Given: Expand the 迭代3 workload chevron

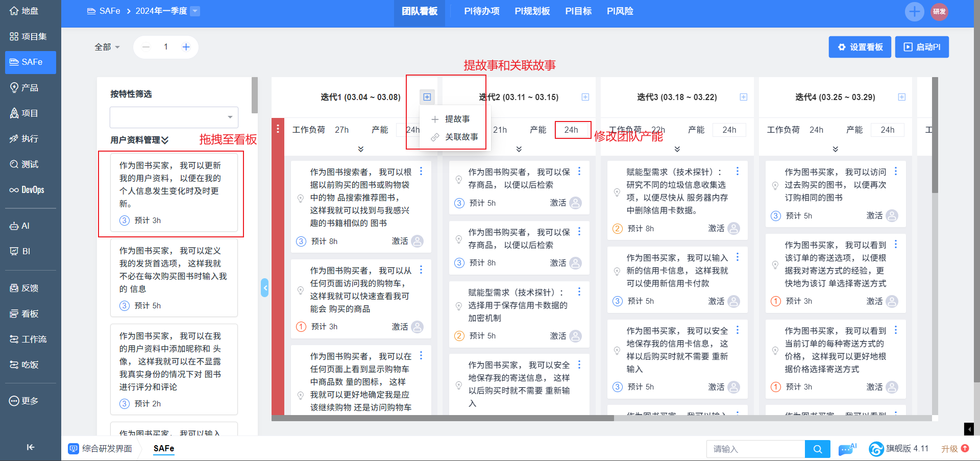Looking at the screenshot, I should click(677, 149).
